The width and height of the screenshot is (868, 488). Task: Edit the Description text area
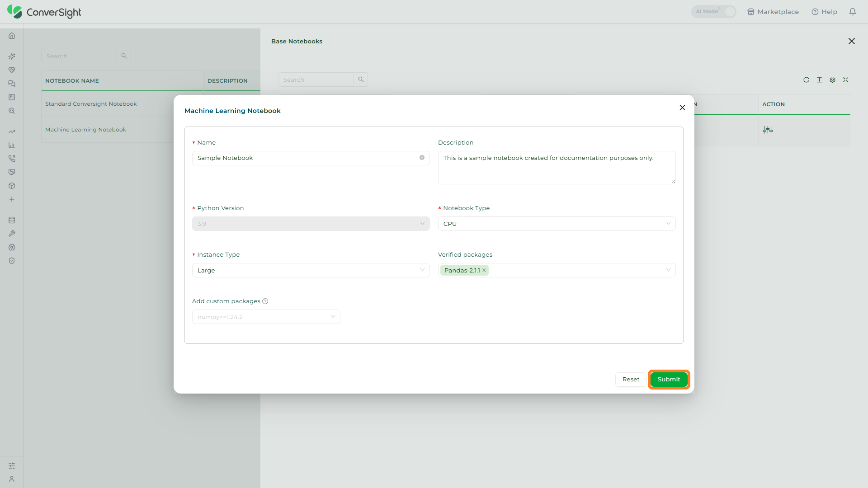click(x=557, y=168)
